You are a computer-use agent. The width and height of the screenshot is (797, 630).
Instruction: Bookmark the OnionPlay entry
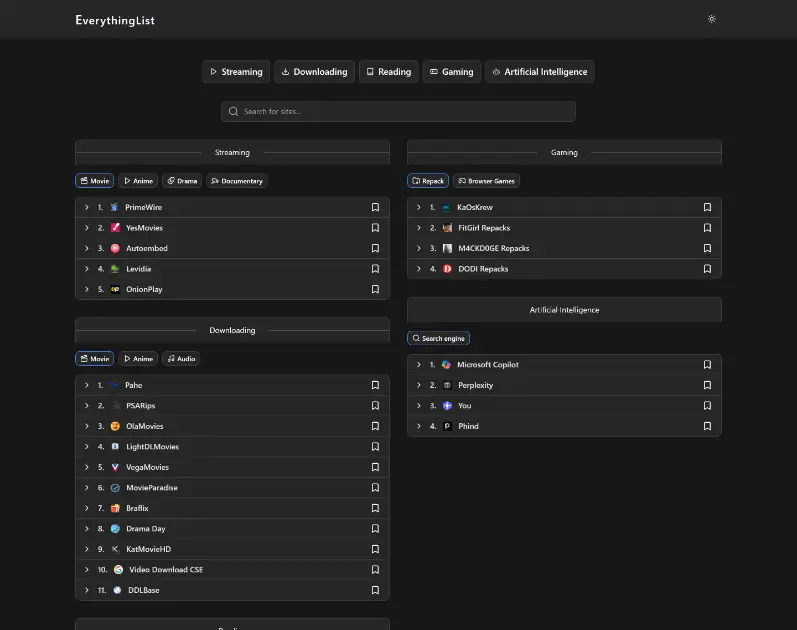375,289
